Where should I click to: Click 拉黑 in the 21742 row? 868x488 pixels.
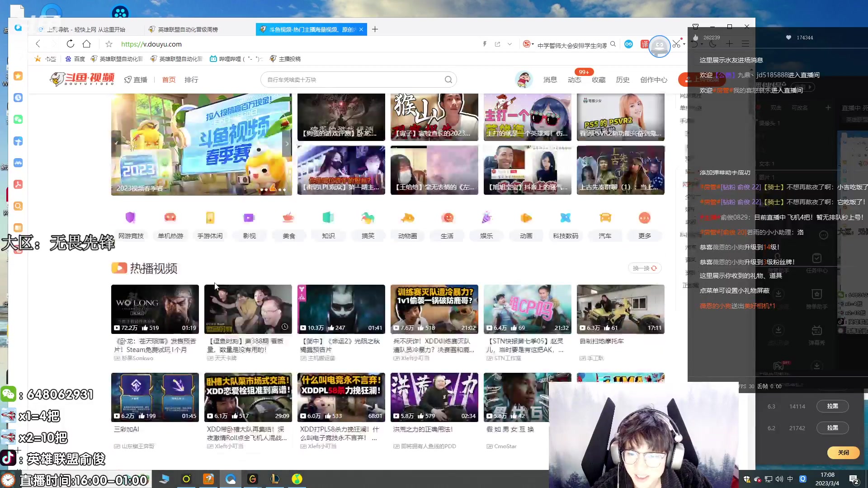tap(832, 428)
